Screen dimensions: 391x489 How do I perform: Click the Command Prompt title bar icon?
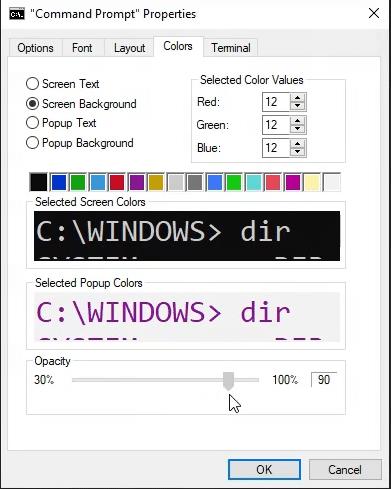pos(17,14)
